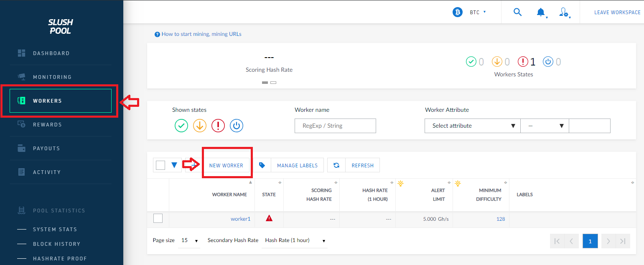Image resolution: width=644 pixels, height=265 pixels.
Task: Open the user settings icon
Action: [x=564, y=13]
